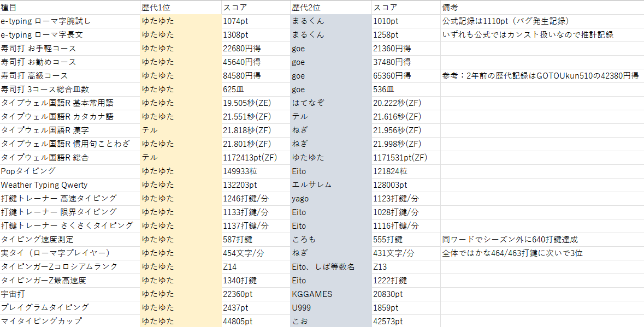The width and height of the screenshot is (644, 327).
Task: Select the 84580円得 cell
Action: coord(256,76)
